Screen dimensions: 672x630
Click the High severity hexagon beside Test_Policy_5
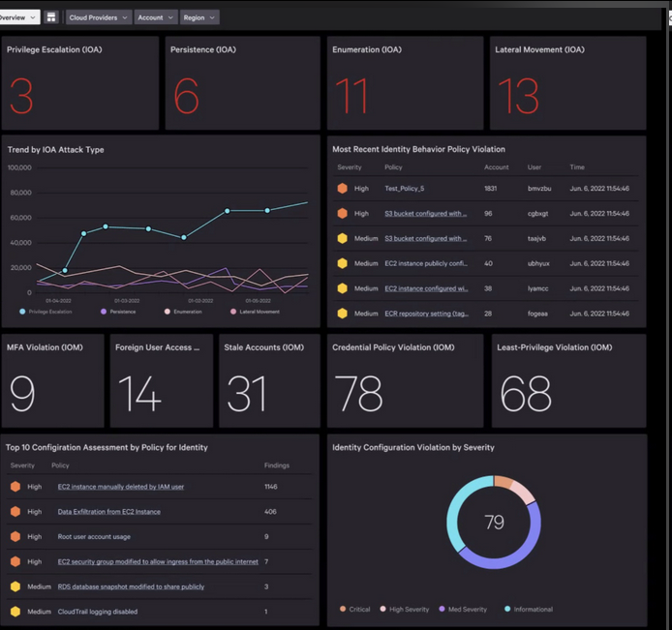click(342, 188)
